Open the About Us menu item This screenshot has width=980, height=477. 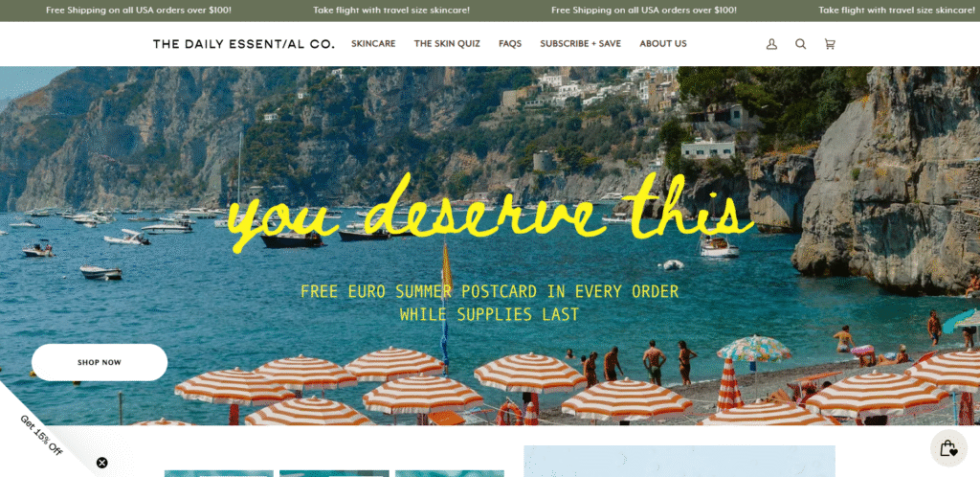click(x=663, y=44)
